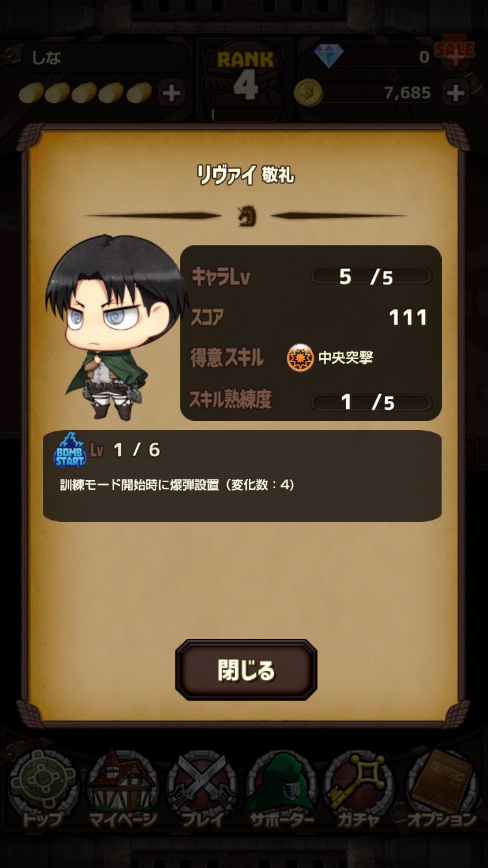Tap the blue diamond gem icon
Screen dimensions: 488x868
[x=329, y=56]
